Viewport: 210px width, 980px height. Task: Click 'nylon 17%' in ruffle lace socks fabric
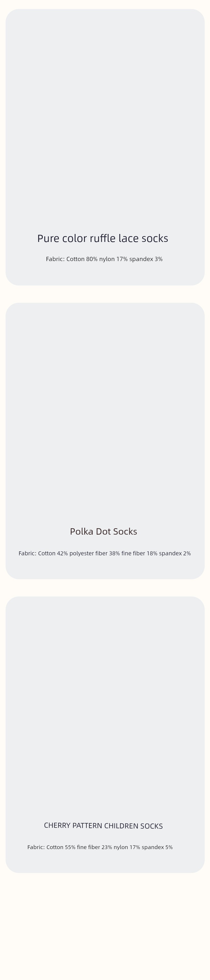113,259
